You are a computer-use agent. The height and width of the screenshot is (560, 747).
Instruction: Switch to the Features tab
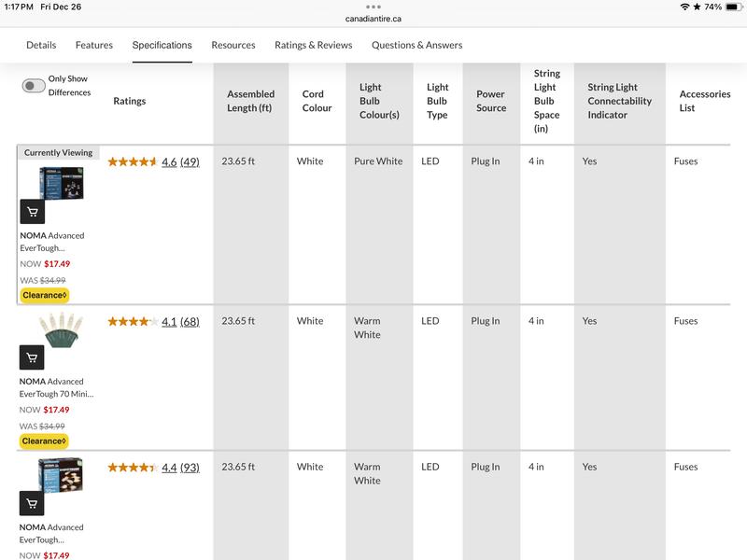point(94,45)
